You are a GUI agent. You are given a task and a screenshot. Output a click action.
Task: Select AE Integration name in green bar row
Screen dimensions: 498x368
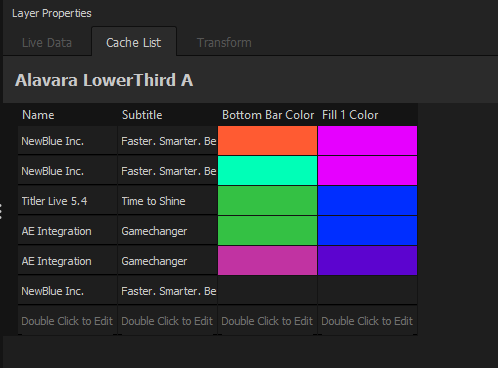(68, 230)
